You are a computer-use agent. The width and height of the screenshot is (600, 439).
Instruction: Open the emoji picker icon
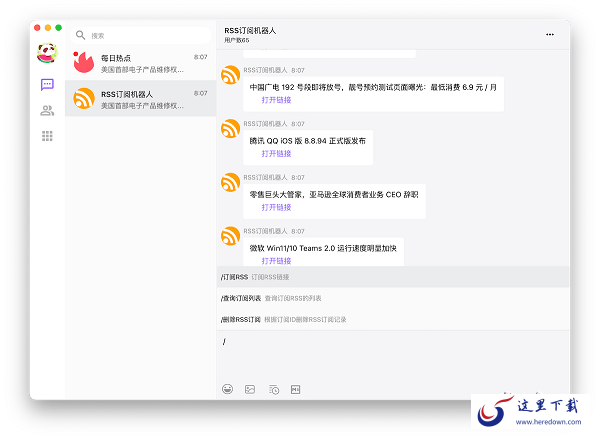(227, 389)
